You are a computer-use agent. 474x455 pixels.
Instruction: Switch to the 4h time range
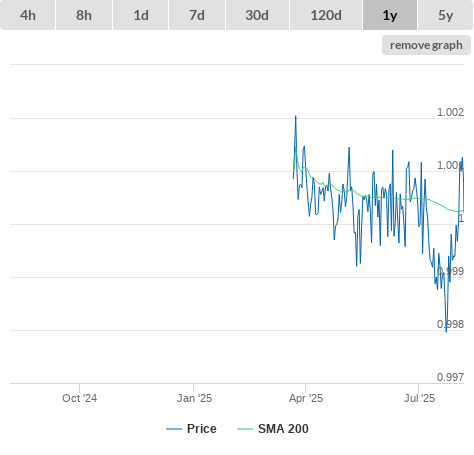tap(28, 15)
